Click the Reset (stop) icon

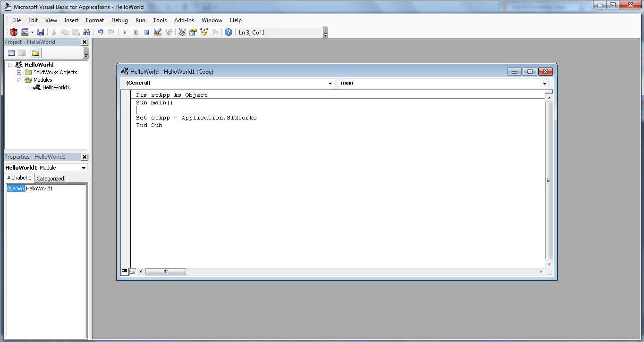click(147, 32)
